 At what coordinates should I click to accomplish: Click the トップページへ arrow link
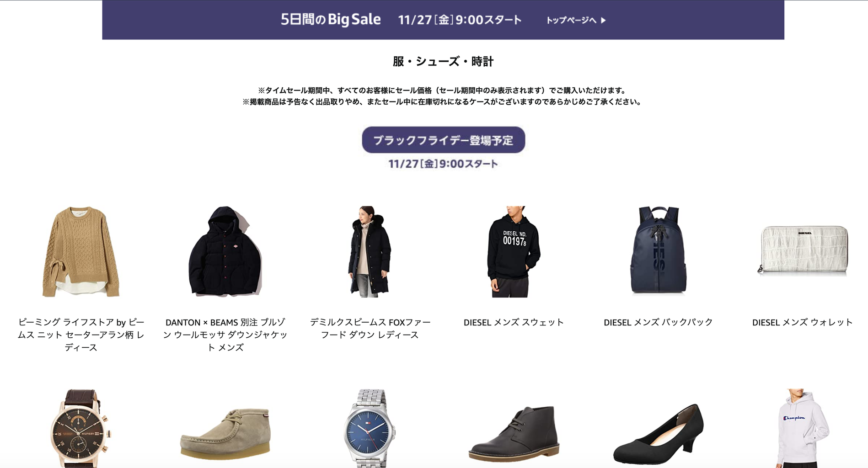pyautogui.click(x=576, y=20)
